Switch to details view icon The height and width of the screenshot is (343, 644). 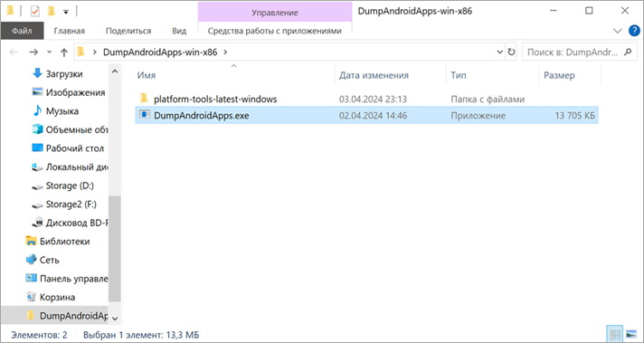coord(615,335)
